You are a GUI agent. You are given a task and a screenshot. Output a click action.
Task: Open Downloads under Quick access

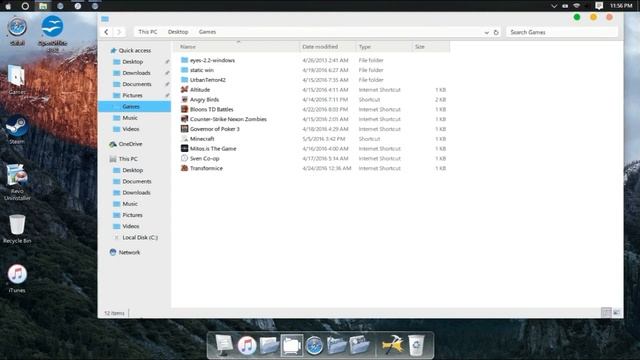click(x=136, y=73)
